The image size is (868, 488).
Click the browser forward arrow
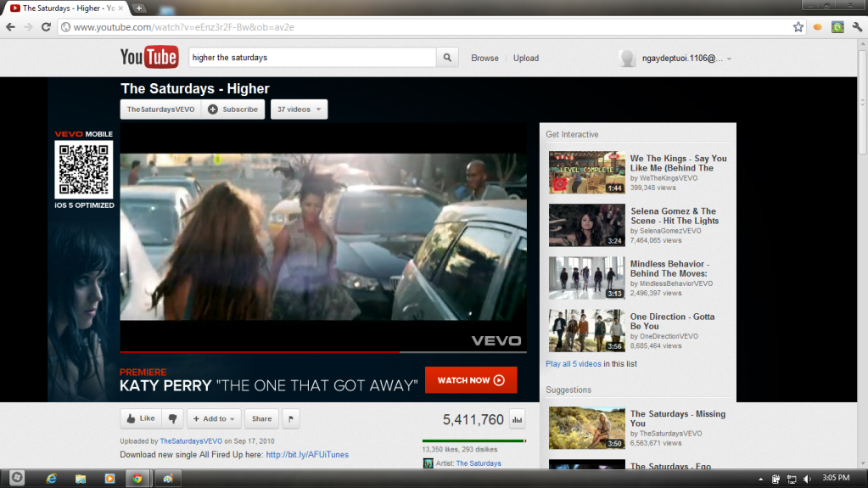[x=28, y=26]
